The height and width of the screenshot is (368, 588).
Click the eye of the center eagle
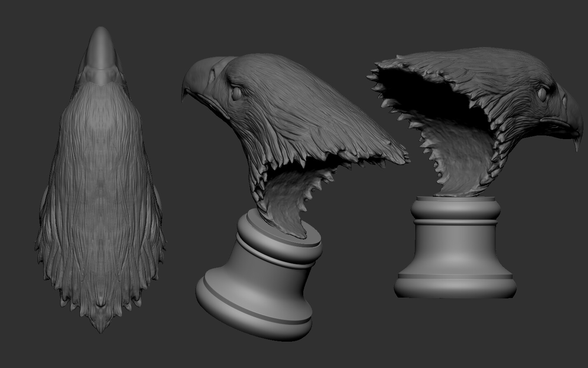pyautogui.click(x=236, y=95)
